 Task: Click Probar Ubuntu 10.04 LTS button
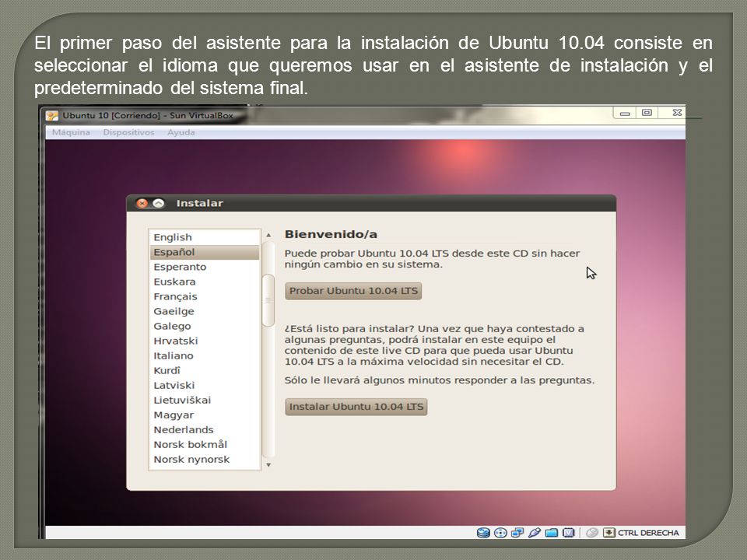(353, 291)
